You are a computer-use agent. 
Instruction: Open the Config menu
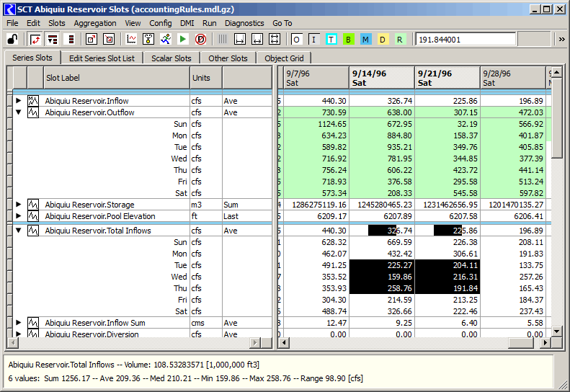(x=160, y=23)
